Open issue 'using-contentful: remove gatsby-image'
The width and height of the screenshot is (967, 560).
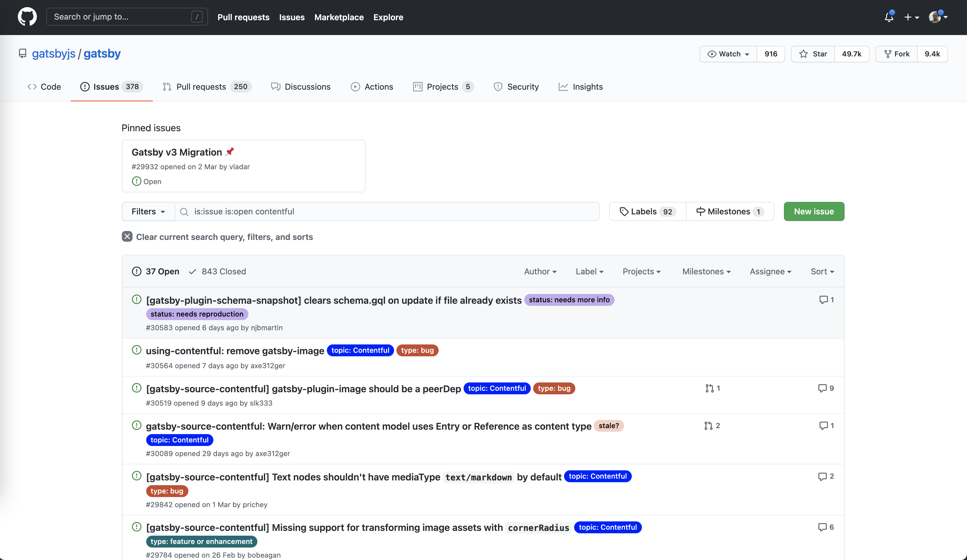click(235, 351)
